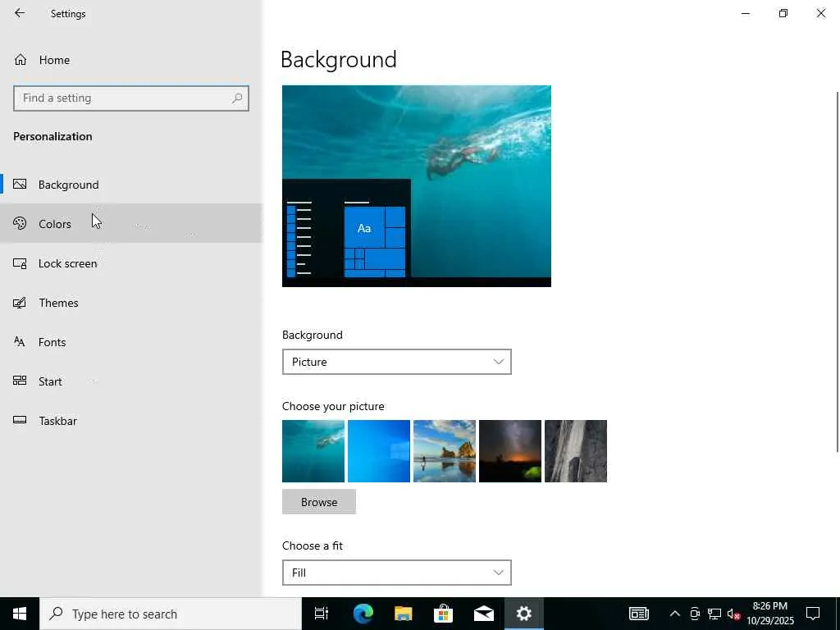Choose the night sky tent picture thumbnail
Viewport: 840px width, 630px height.
(x=510, y=451)
